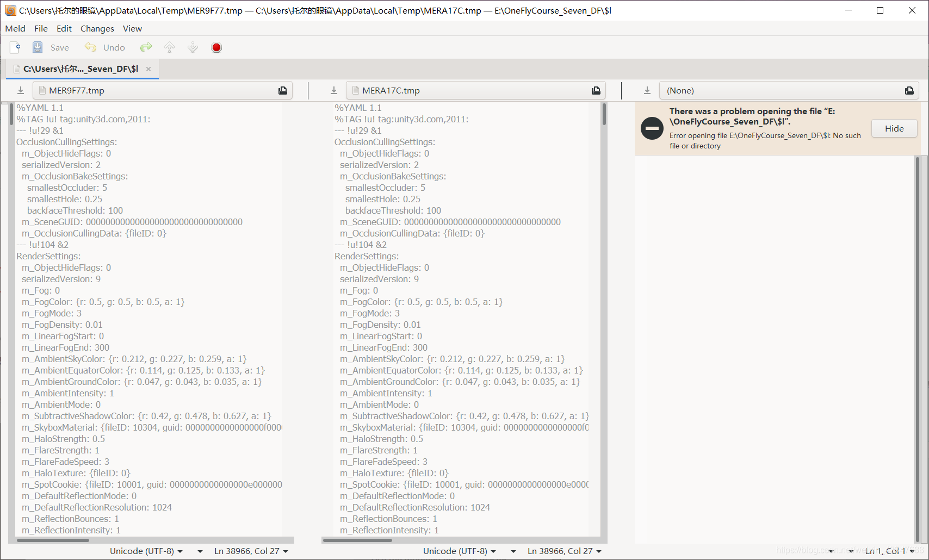Click "m_AmbientIntensity: 1" in middle pane
Viewport: 929px width, 560px height.
[386, 393]
